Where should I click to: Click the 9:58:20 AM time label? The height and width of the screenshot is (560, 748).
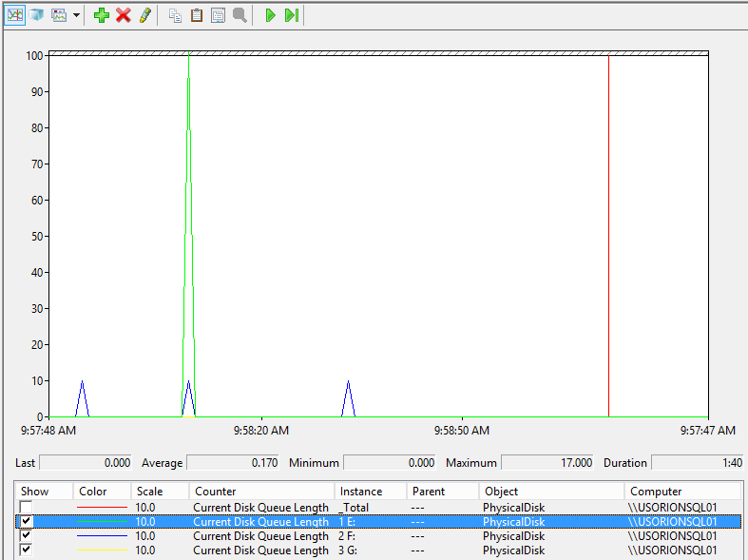click(261, 431)
